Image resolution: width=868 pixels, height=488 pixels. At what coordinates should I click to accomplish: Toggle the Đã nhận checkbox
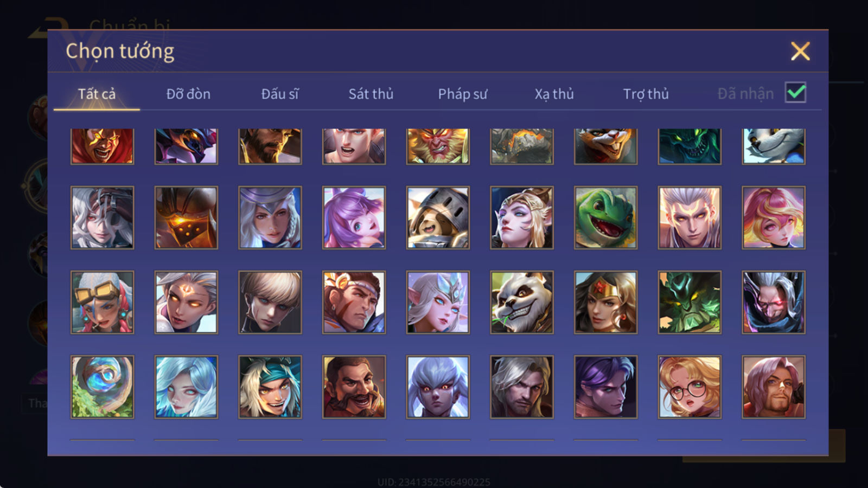pos(795,93)
